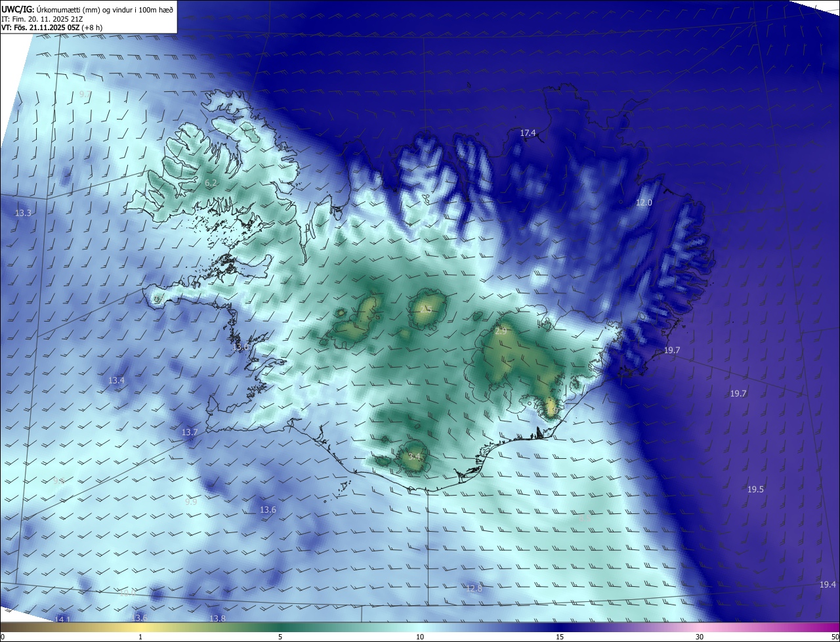Click the 13.8 value on the map
The width and height of the screenshot is (840, 642).
click(x=217, y=619)
